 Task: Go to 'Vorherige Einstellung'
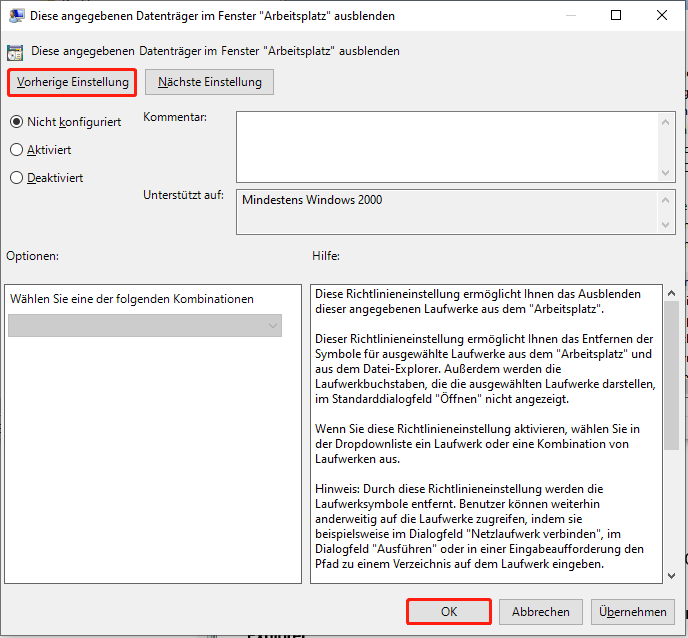pos(71,82)
